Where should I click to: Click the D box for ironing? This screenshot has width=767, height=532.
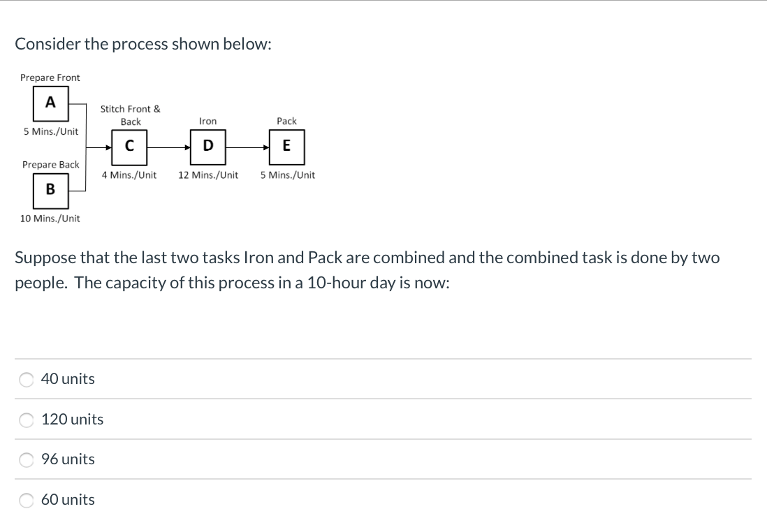207,146
